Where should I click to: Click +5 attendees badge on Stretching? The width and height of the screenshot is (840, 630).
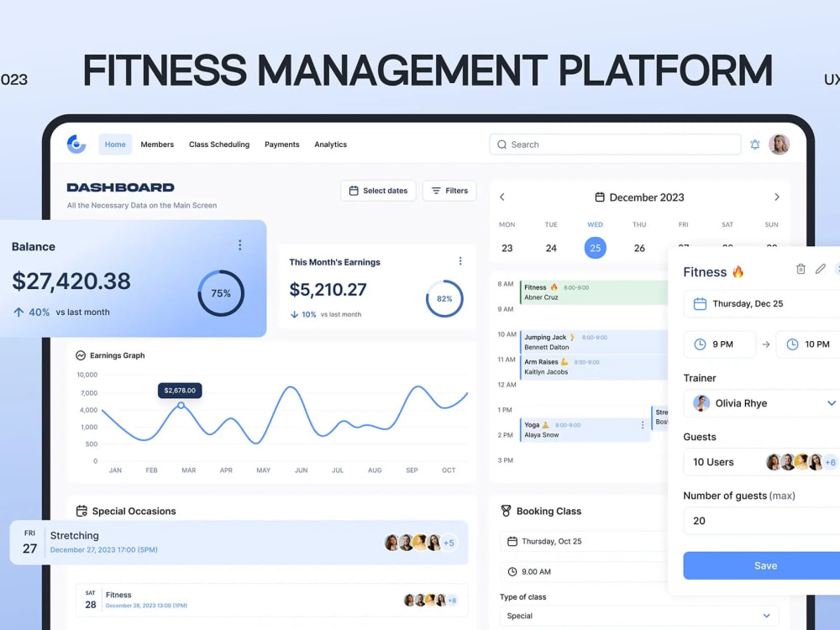click(449, 543)
